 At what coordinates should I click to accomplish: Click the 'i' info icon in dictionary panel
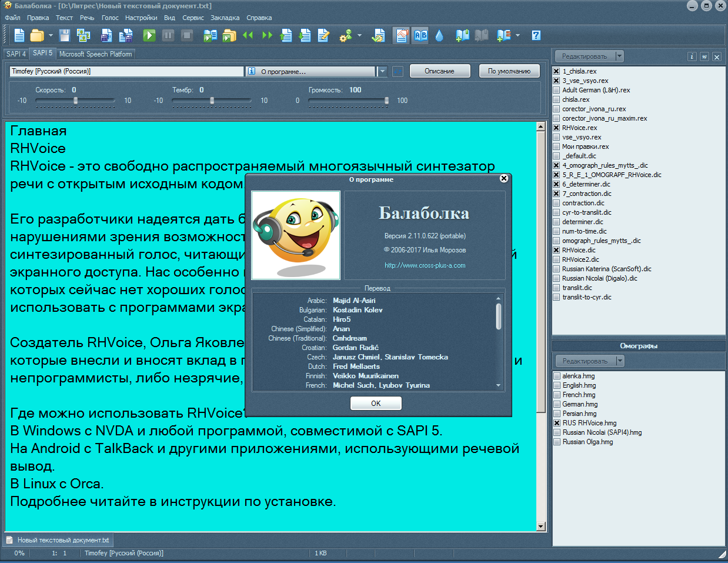point(692,56)
